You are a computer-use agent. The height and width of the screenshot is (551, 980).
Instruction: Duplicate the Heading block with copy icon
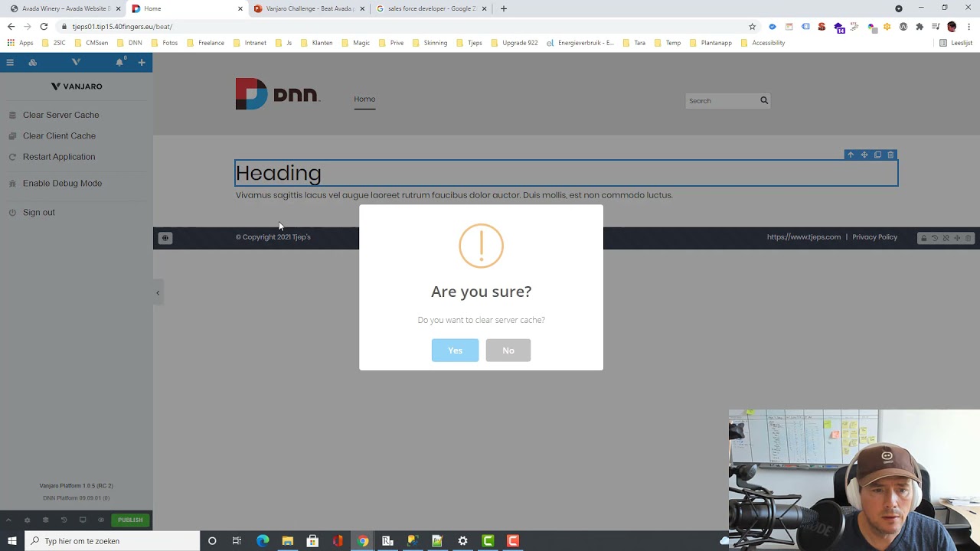coord(877,155)
